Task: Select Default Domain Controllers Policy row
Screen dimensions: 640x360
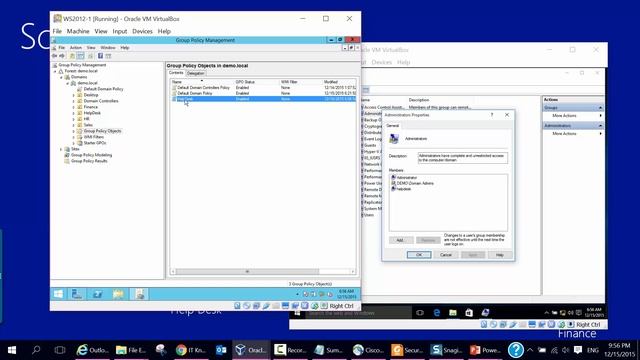Action: click(264, 88)
